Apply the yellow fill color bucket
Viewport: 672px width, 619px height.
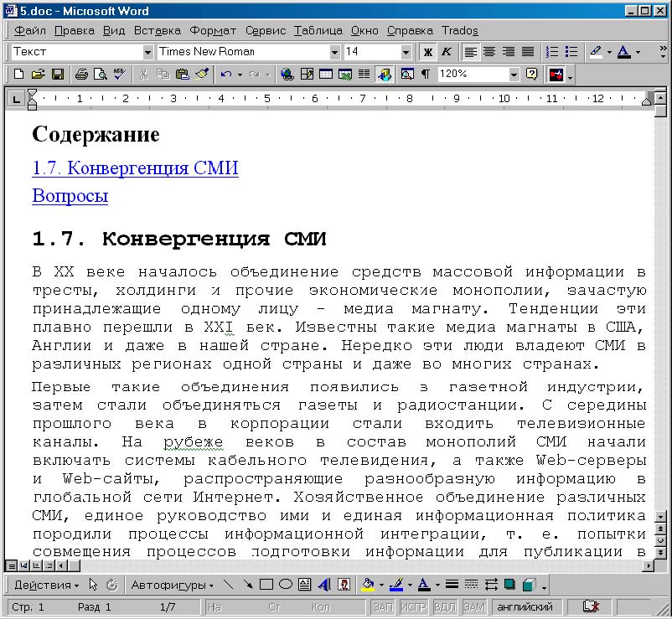368,585
